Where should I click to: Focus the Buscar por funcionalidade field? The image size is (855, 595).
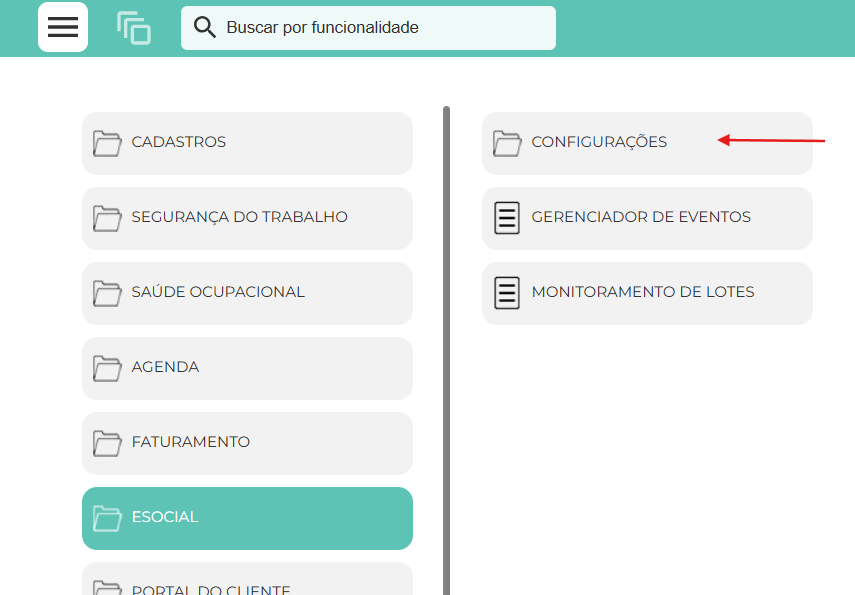click(368, 28)
